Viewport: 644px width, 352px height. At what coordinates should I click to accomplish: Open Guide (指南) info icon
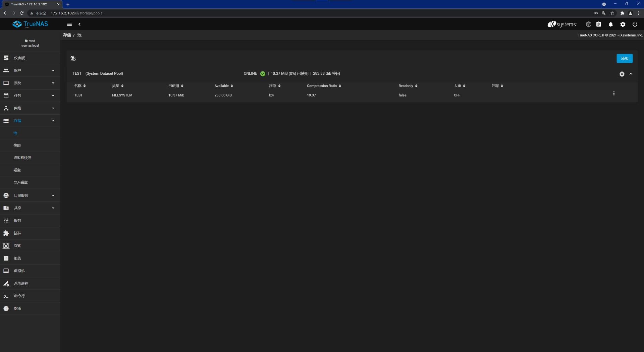pos(6,308)
